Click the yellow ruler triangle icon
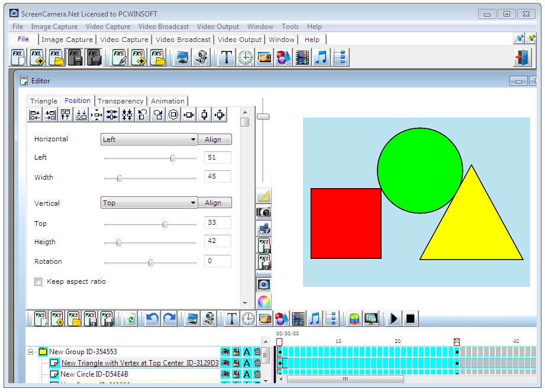545x392 pixels. tap(264, 196)
